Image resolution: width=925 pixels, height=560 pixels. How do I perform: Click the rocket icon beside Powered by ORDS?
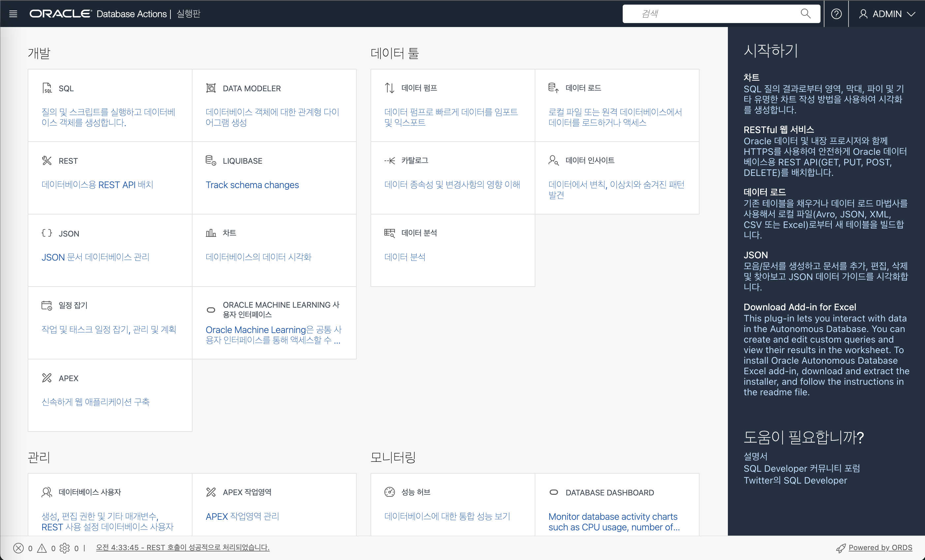pos(841,548)
